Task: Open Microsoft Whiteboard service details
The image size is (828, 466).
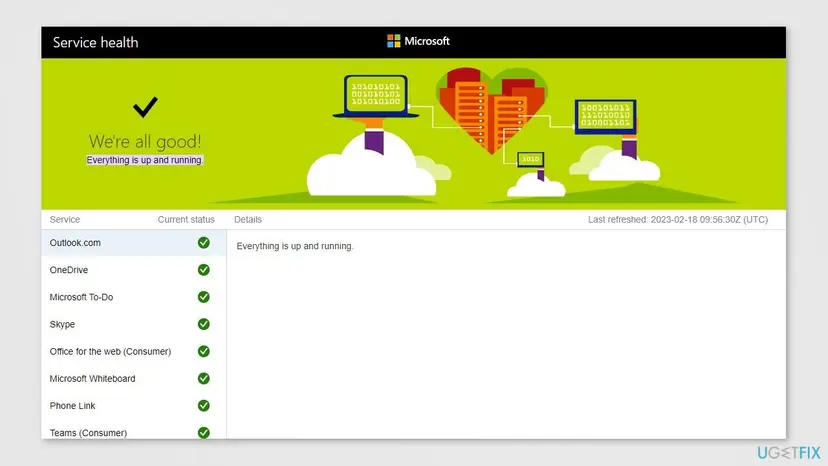Action: click(x=134, y=379)
